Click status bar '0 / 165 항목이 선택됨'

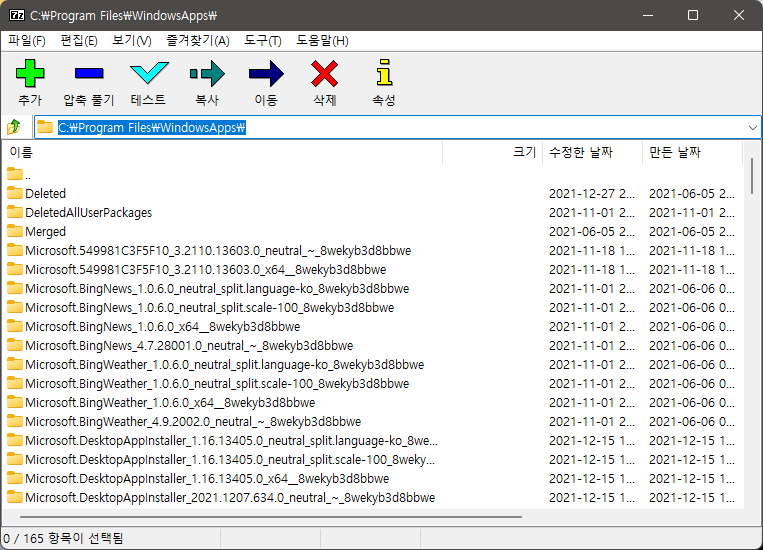pyautogui.click(x=63, y=538)
